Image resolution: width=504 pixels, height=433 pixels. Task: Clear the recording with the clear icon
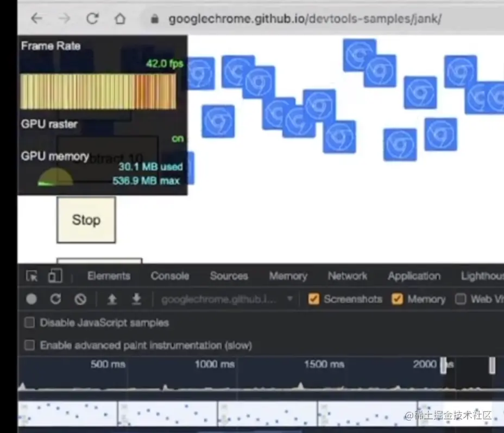coord(80,299)
